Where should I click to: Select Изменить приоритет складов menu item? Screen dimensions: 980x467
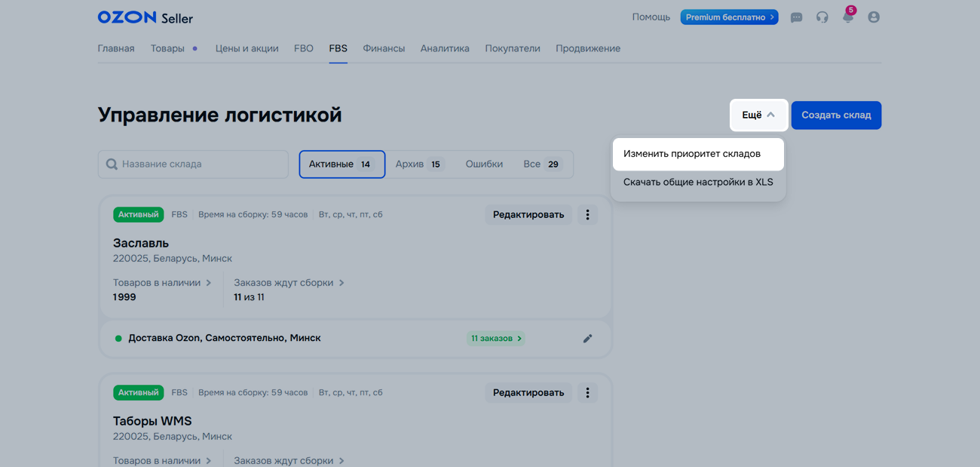point(691,154)
